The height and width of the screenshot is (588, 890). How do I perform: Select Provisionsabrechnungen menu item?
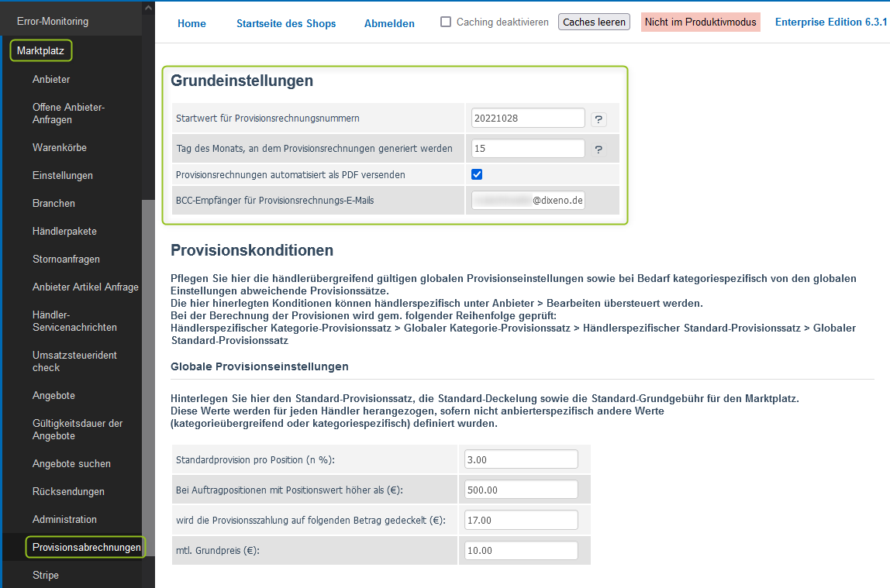pyautogui.click(x=86, y=547)
